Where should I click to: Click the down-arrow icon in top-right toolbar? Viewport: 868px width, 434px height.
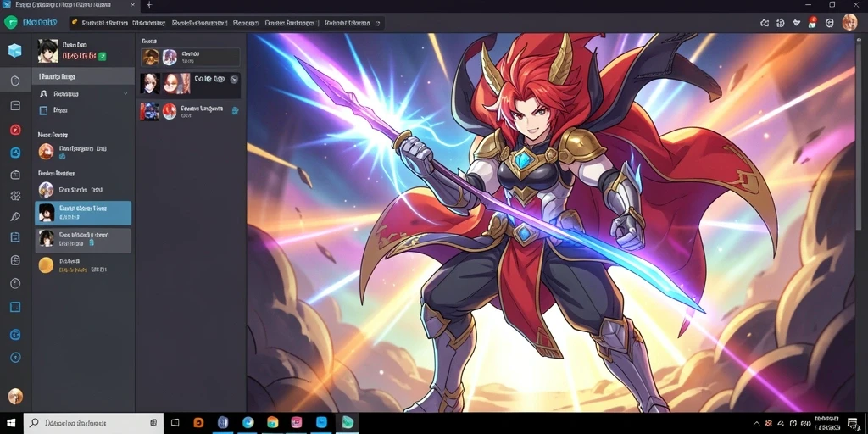coord(797,23)
